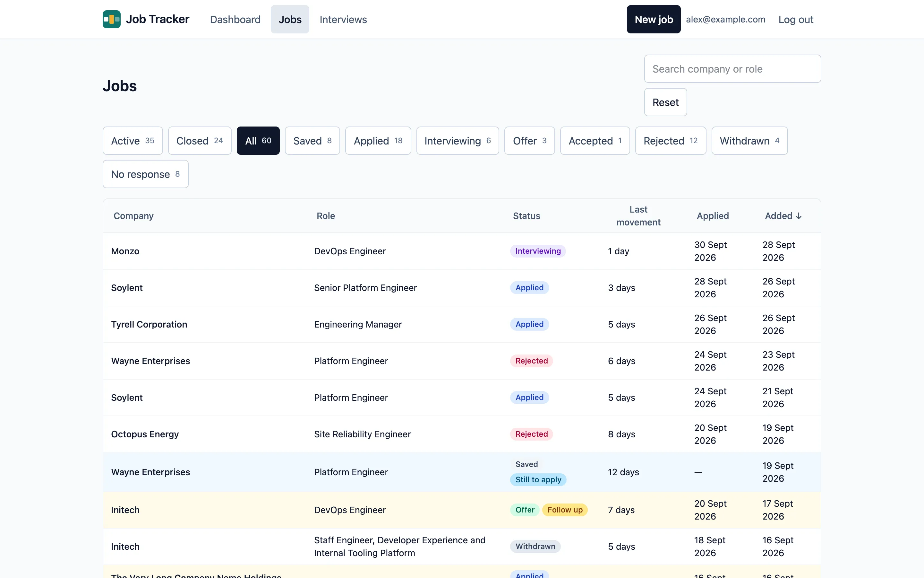Sort by the Added column arrow
Viewport: 924px width, 578px height.
[798, 216]
